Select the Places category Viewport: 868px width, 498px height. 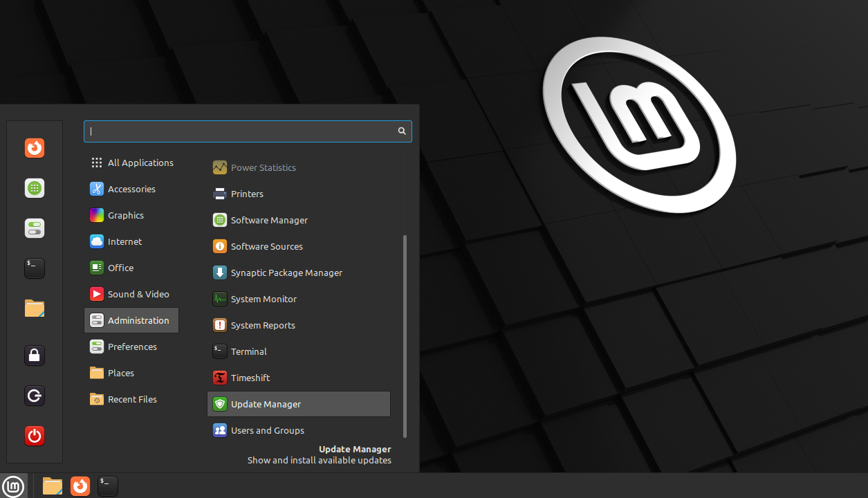pos(131,373)
